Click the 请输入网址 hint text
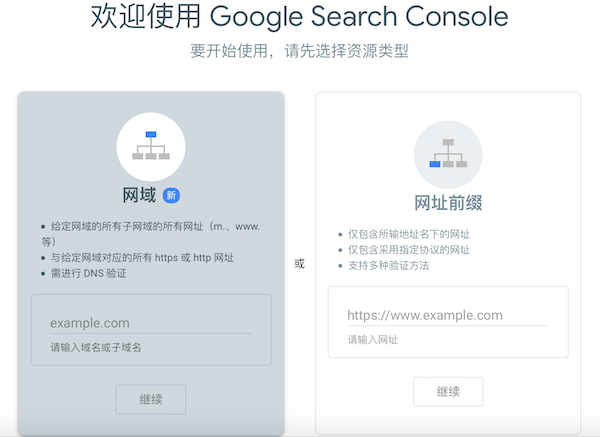Screen dimensions: 600x437 coord(372,340)
